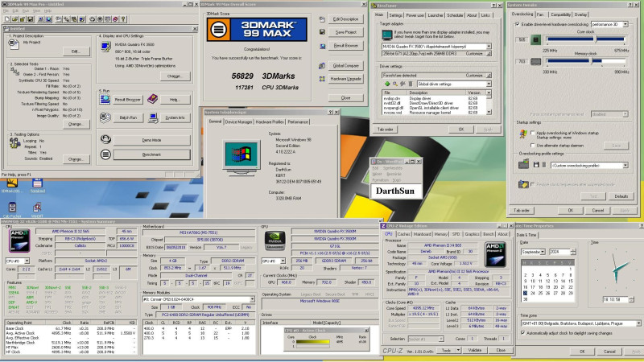Toggle Enable driver-level hardware overclocking checkbox
This screenshot has height=362, width=644.
[517, 24]
